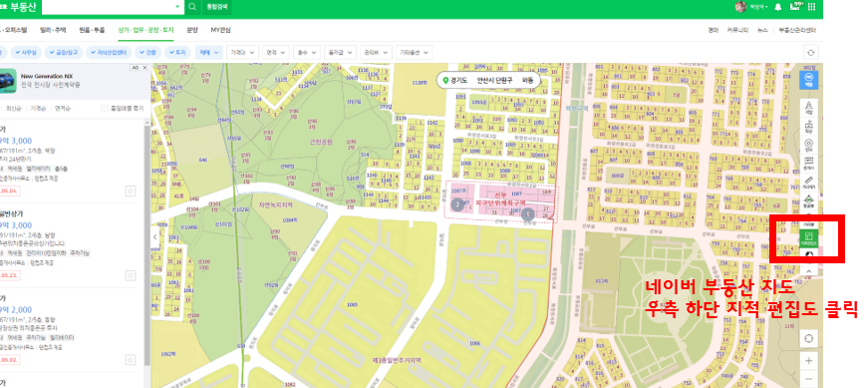Favorite the 일반상가 listing star
868x388 pixels.
[131, 275]
